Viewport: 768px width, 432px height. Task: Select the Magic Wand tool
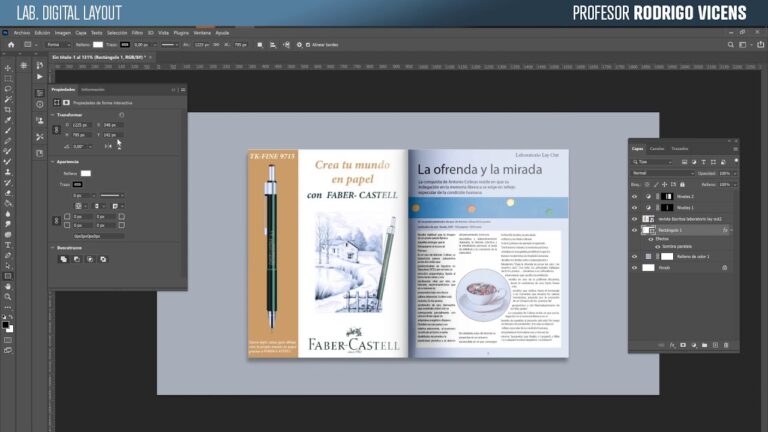8,99
